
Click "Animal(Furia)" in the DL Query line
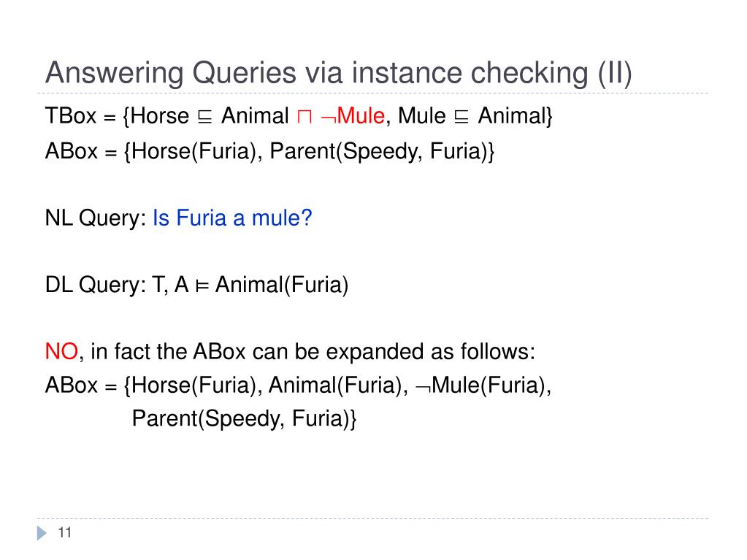pos(282,285)
